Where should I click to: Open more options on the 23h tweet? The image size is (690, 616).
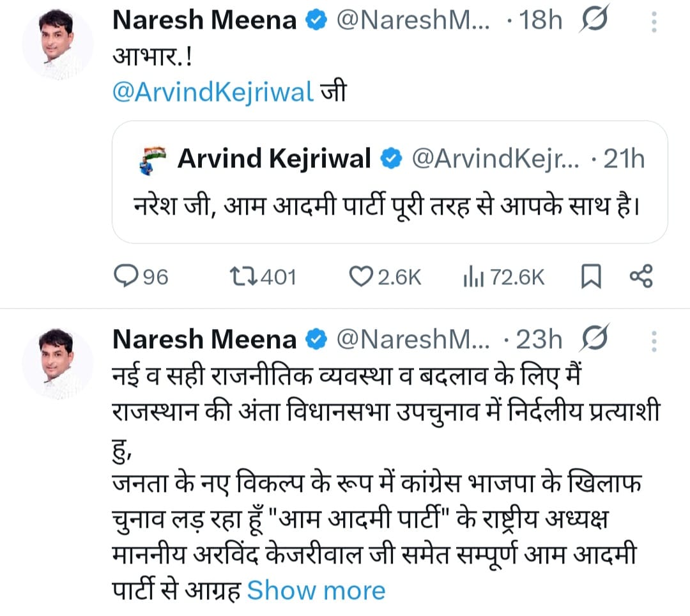click(x=654, y=339)
